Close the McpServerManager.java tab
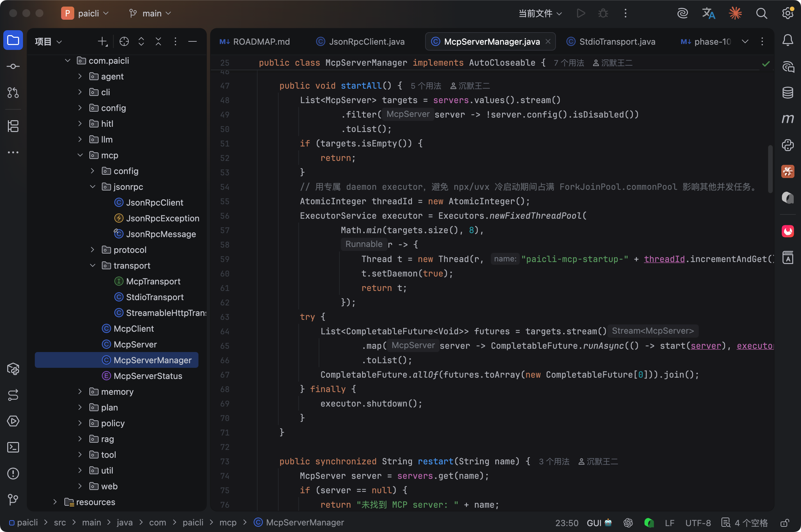 (548, 41)
